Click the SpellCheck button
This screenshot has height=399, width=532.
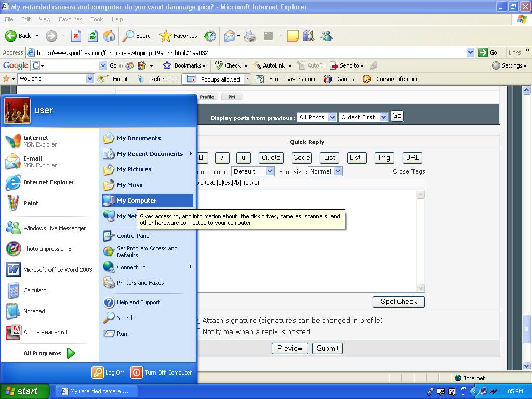[x=398, y=302]
